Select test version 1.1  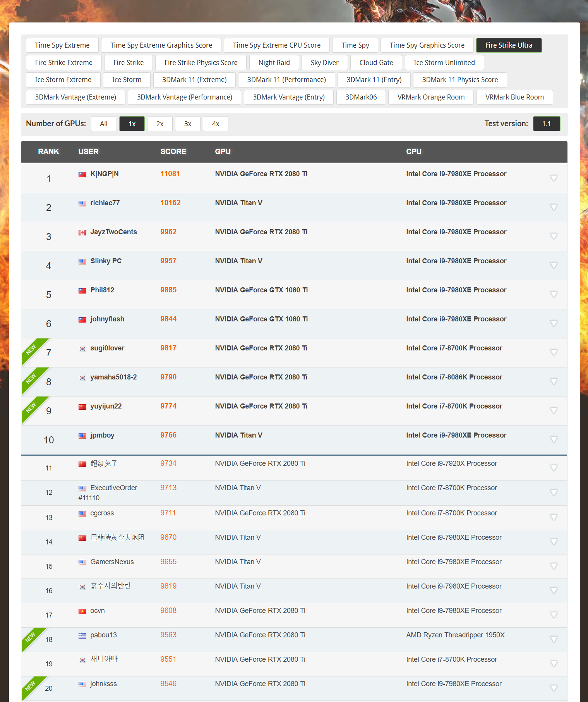pos(547,124)
